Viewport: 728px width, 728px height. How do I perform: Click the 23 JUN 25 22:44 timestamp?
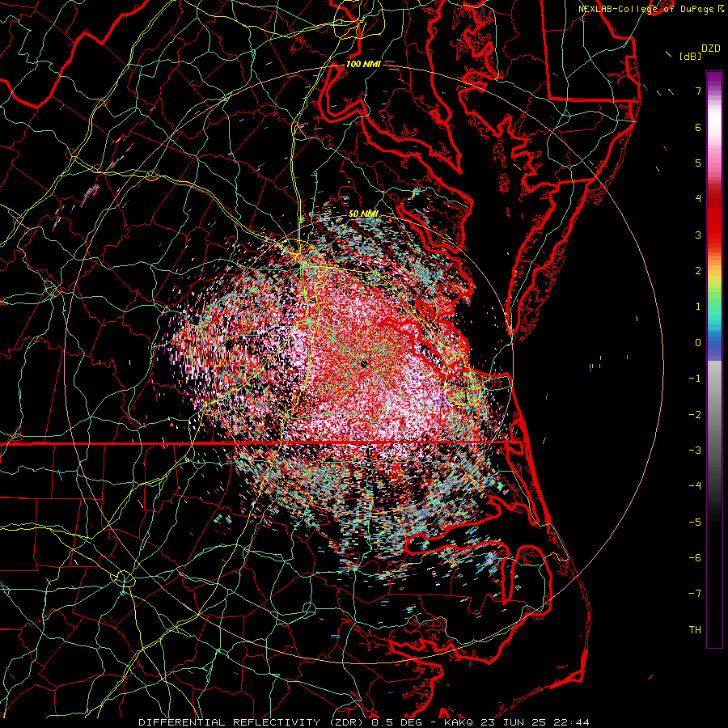pos(534,722)
